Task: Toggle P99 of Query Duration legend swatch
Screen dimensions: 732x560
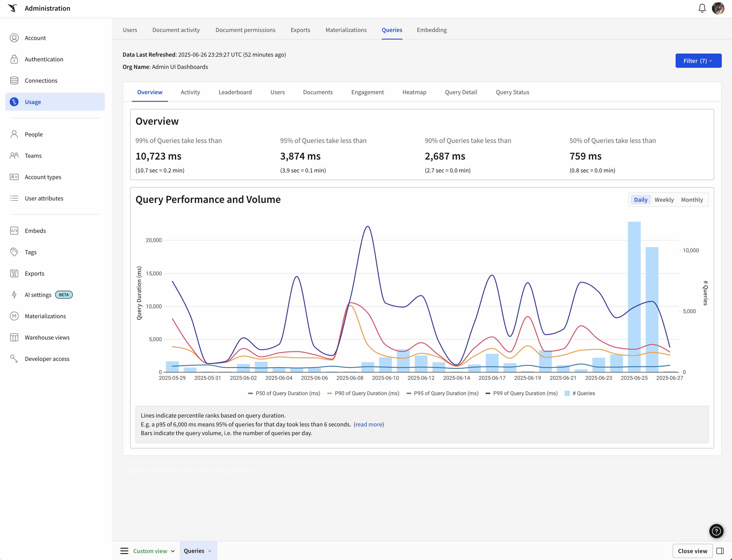Action: [x=488, y=393]
